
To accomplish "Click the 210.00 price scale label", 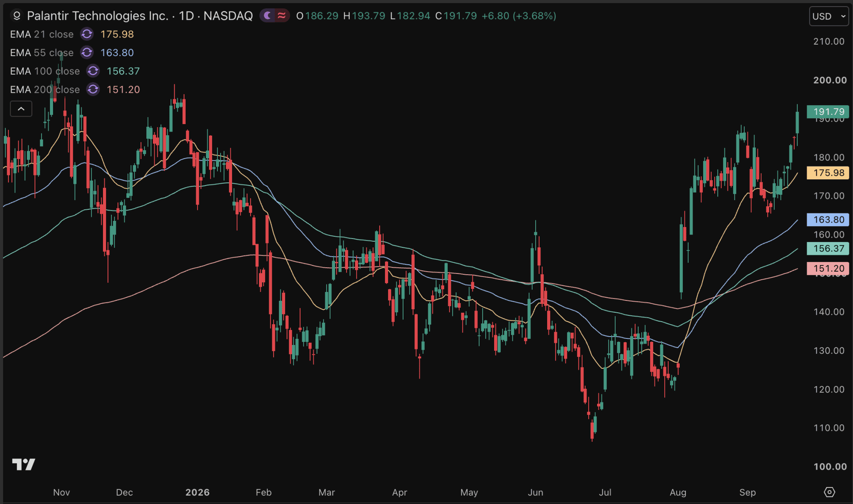I will [x=829, y=41].
